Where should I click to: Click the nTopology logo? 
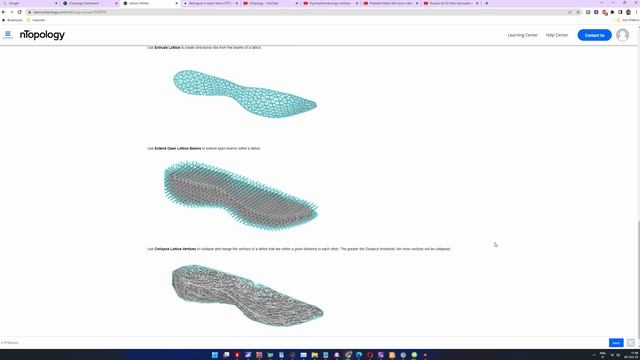click(x=42, y=35)
